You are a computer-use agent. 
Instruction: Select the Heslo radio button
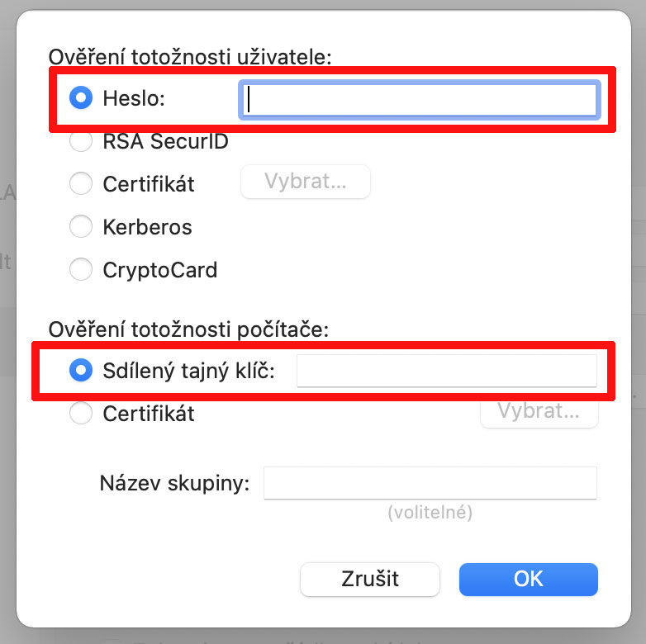81,98
